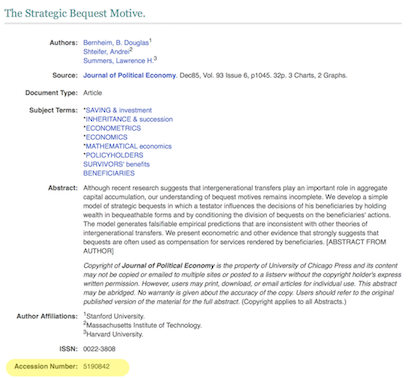Select the accession number 5190842
The height and width of the screenshot is (378, 412).
coord(96,366)
